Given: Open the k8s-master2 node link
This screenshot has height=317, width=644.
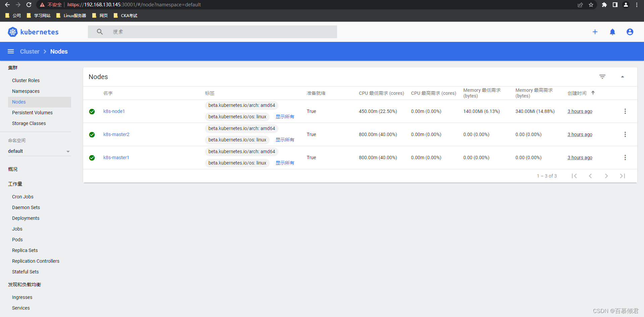Looking at the screenshot, I should 116,134.
